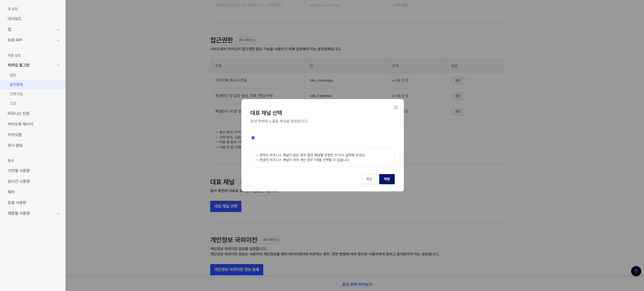Open 대시보드 in the sidebar

click(15, 19)
